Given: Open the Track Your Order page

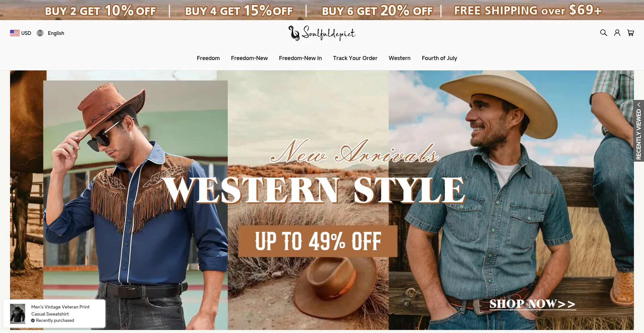Looking at the screenshot, I should click(x=355, y=58).
